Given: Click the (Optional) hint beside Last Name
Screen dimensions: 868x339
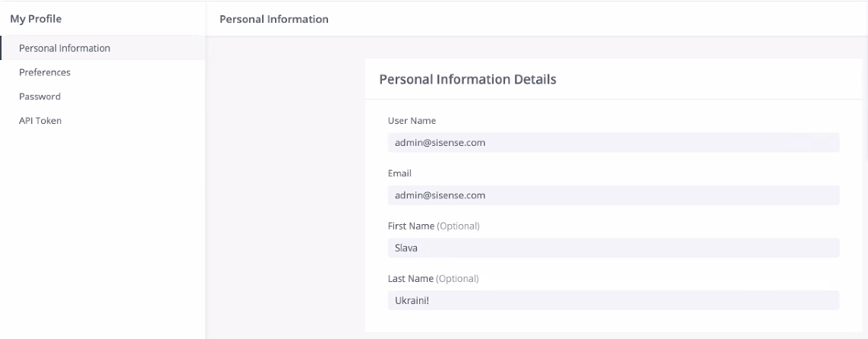Looking at the screenshot, I should click(457, 279).
